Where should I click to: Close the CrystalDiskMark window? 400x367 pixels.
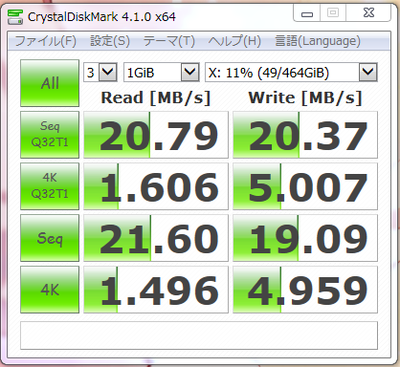click(x=369, y=13)
